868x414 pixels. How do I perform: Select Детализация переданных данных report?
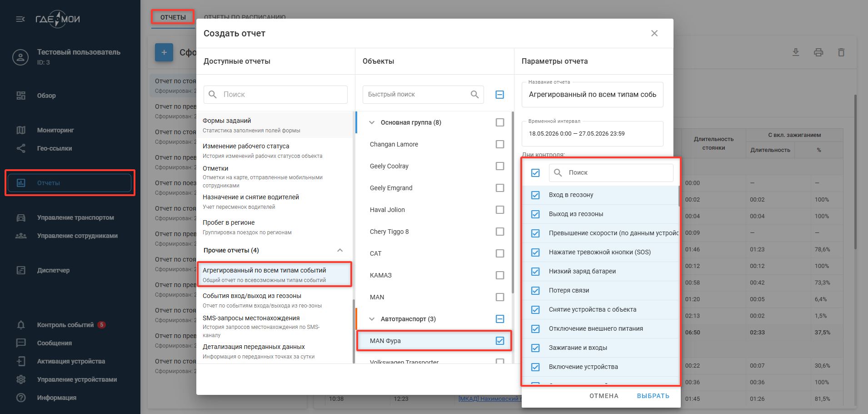(x=274, y=351)
